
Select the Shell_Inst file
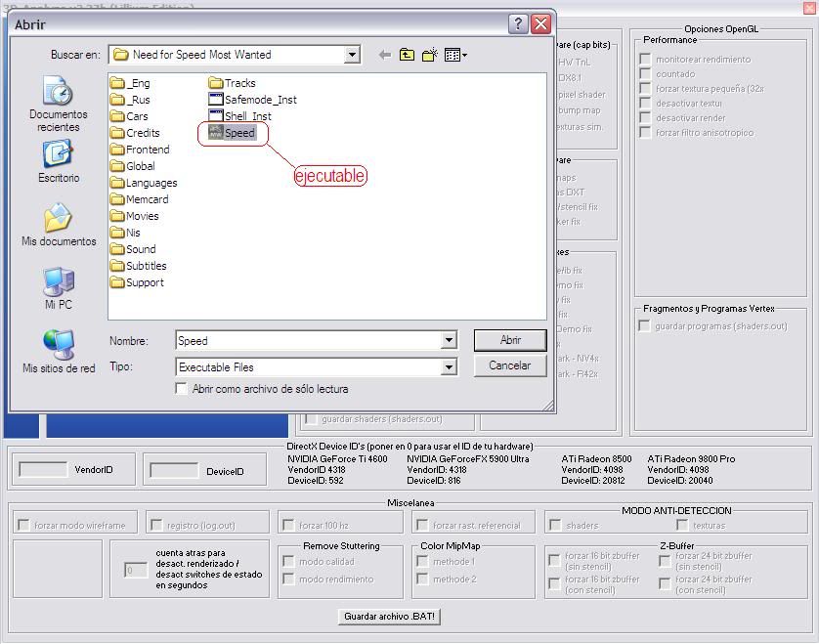pyautogui.click(x=239, y=116)
